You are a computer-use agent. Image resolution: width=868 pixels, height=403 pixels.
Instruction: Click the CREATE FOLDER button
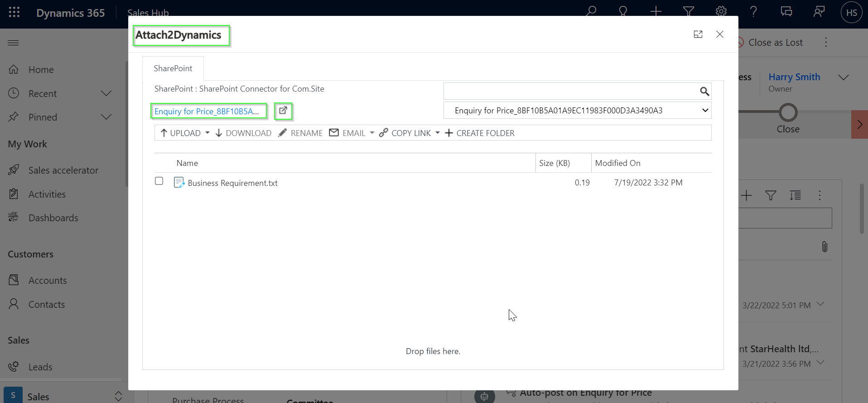480,133
